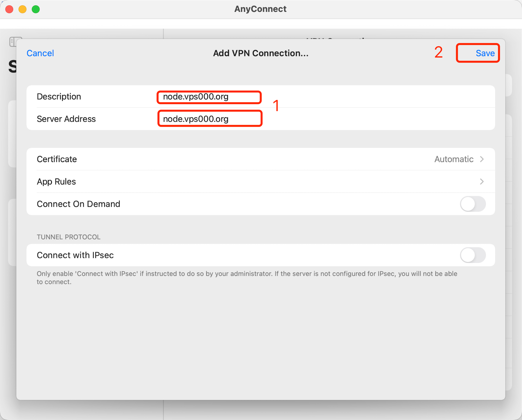
Task: Click the yellow minimize window button
Action: (x=22, y=9)
